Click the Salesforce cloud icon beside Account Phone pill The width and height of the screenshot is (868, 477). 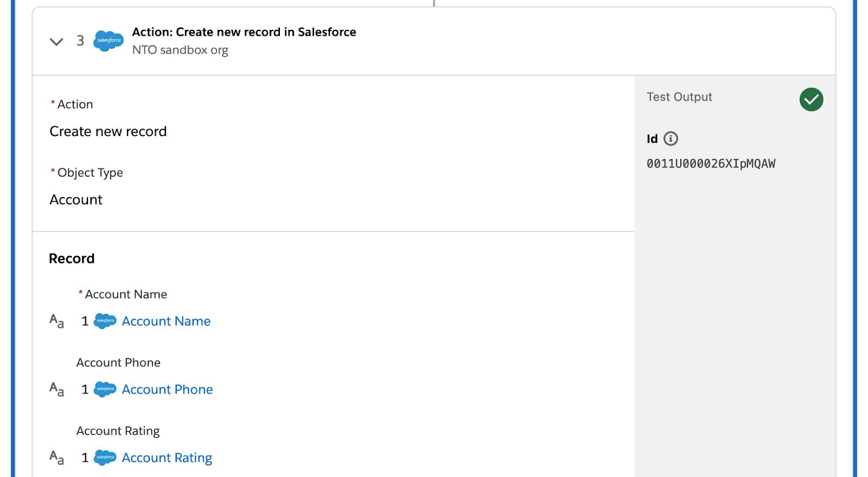105,389
